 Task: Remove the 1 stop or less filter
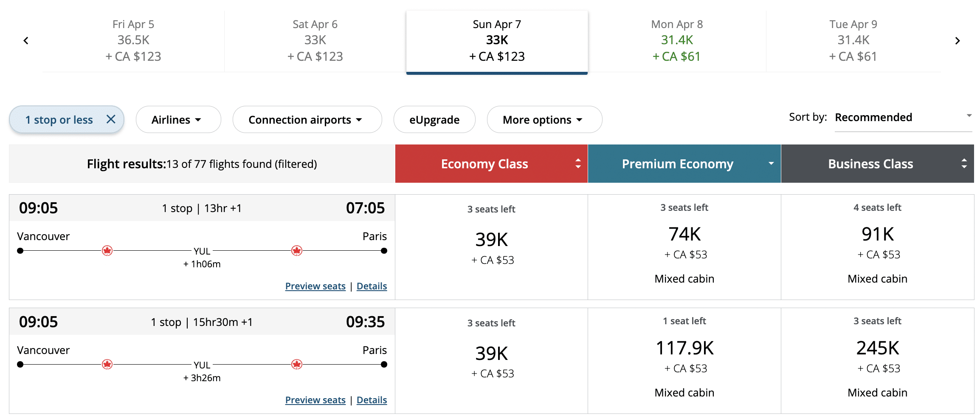click(111, 119)
